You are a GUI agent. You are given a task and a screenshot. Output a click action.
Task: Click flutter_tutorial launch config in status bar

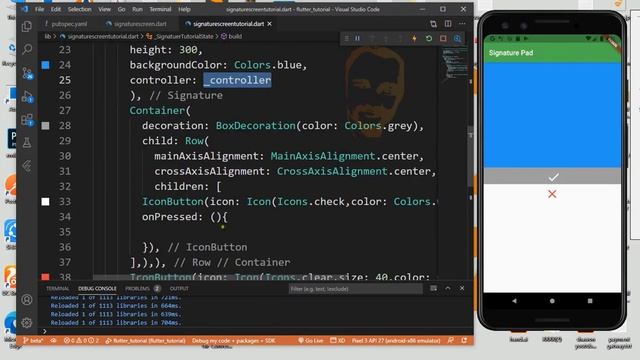tap(145, 340)
